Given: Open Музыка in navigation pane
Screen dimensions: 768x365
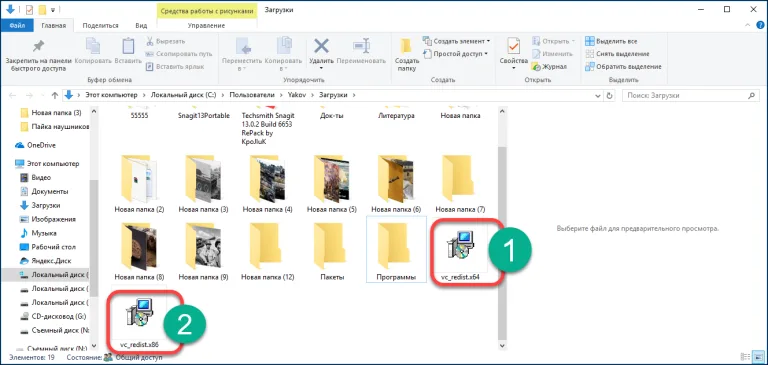Looking at the screenshot, I should coord(39,233).
